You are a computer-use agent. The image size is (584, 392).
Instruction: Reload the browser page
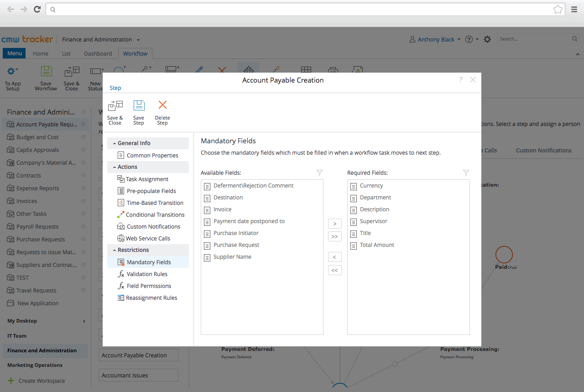[37, 9]
